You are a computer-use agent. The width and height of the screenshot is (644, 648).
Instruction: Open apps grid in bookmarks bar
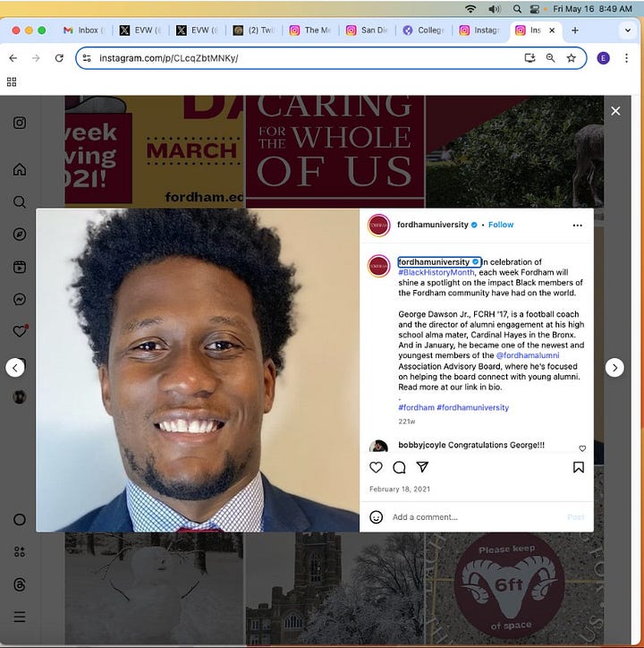(12, 81)
